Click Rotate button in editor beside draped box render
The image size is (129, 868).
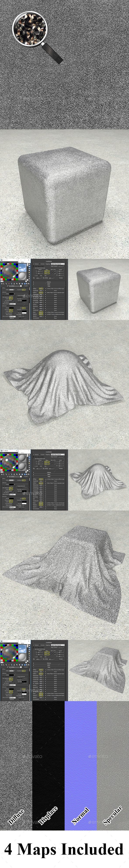coord(61,659)
